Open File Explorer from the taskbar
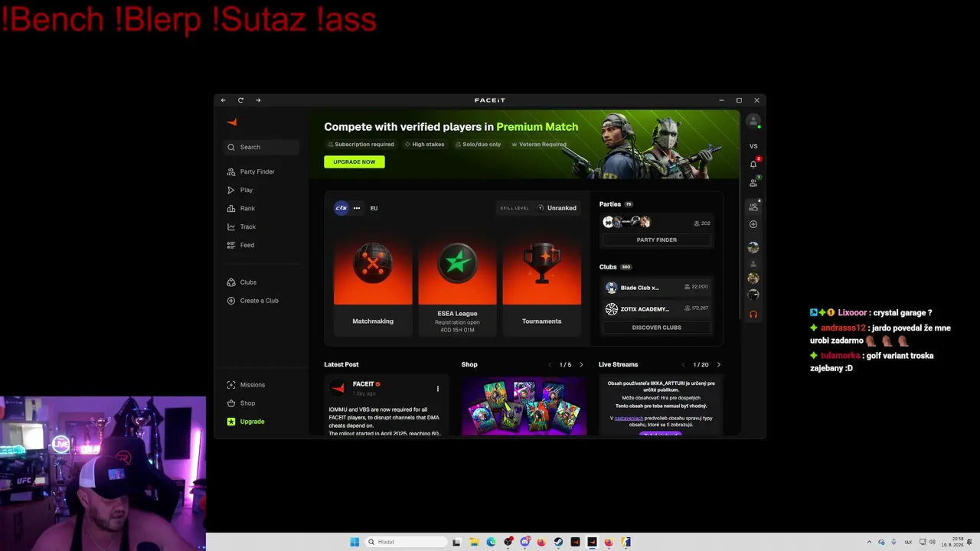Viewport: 980px width, 551px height. click(474, 542)
